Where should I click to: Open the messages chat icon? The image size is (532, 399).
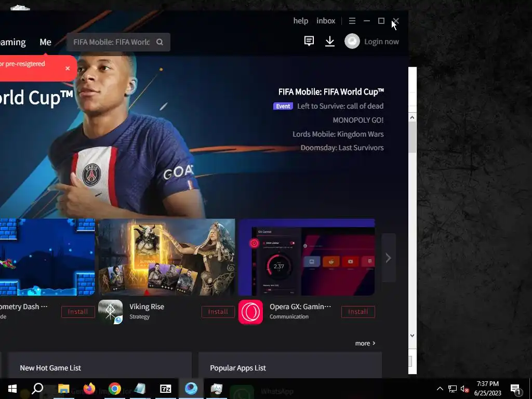pos(309,42)
